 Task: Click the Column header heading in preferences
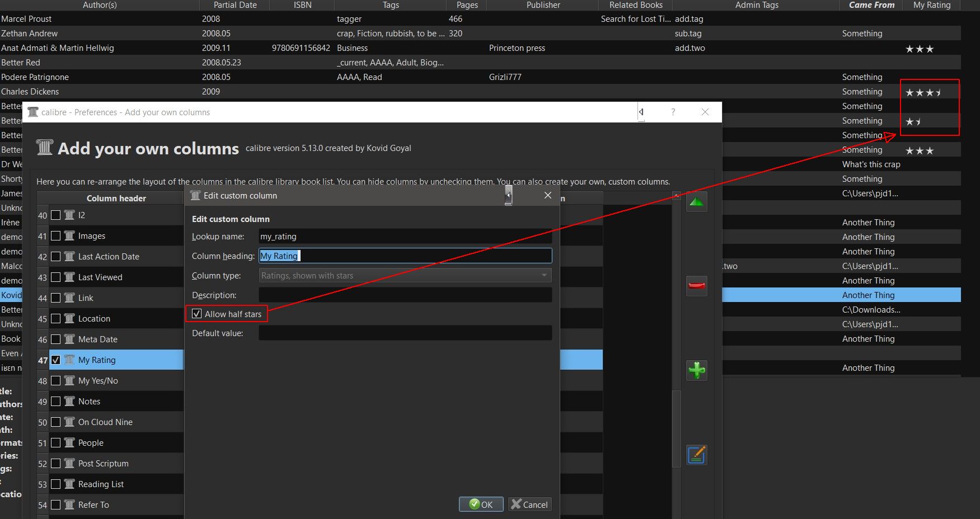pyautogui.click(x=116, y=198)
